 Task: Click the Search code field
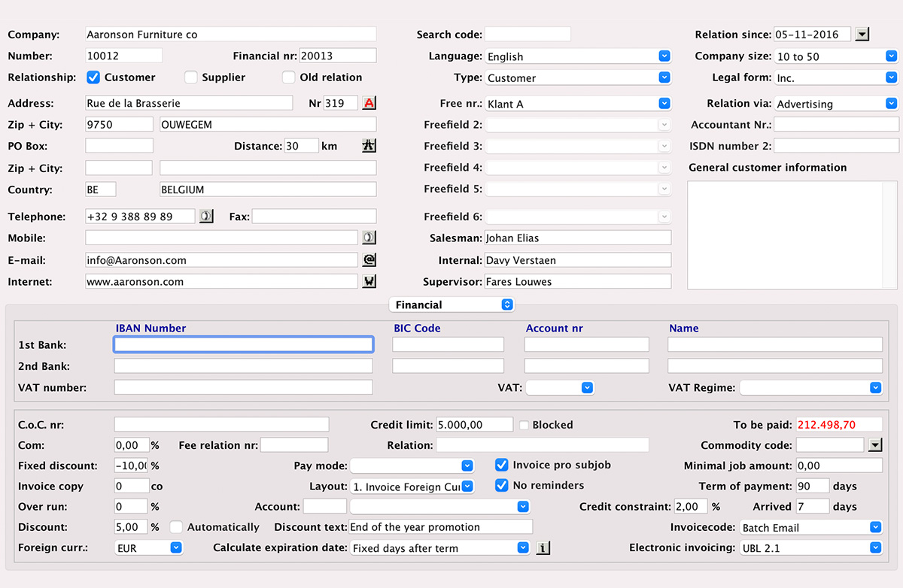(x=528, y=34)
